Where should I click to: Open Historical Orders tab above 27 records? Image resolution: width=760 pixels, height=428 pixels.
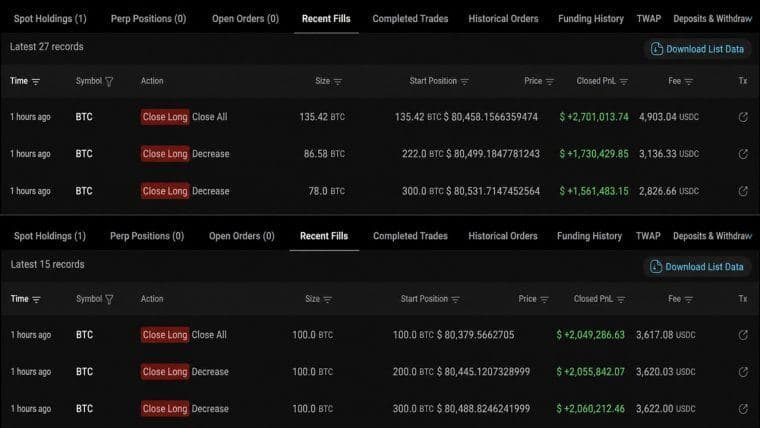pyautogui.click(x=503, y=18)
